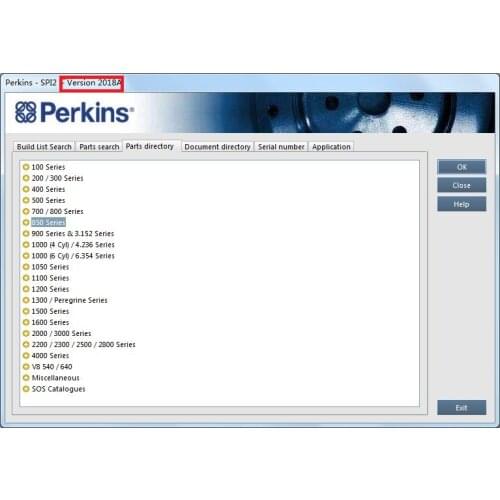Select the Parts directory tab
The height and width of the screenshot is (500, 500).
[x=150, y=146]
